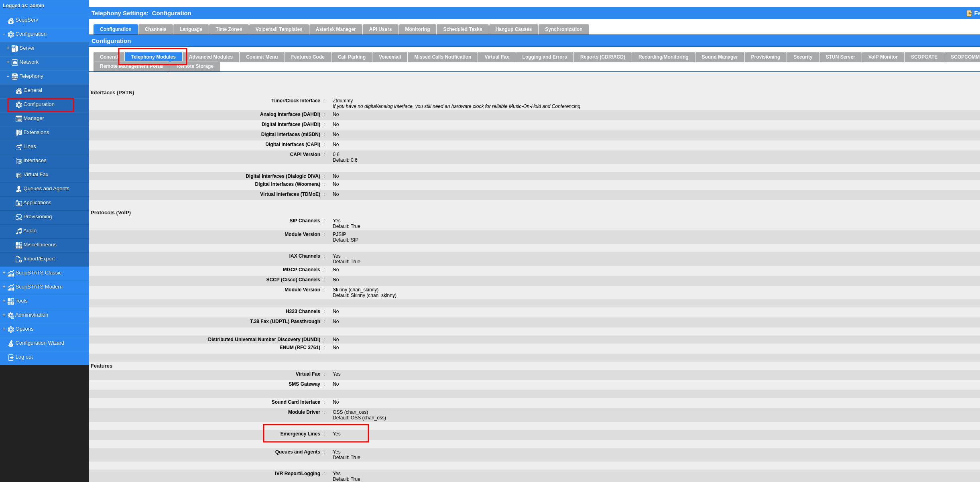This screenshot has height=482, width=980.
Task: Open the VoIP Monitor sub-tab
Action: pyautogui.click(x=883, y=57)
